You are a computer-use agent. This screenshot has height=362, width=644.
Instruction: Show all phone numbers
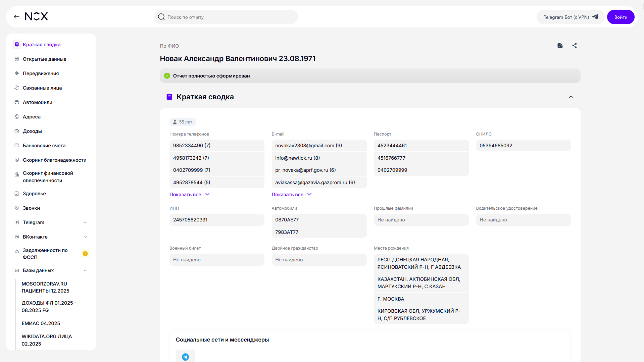pyautogui.click(x=189, y=195)
